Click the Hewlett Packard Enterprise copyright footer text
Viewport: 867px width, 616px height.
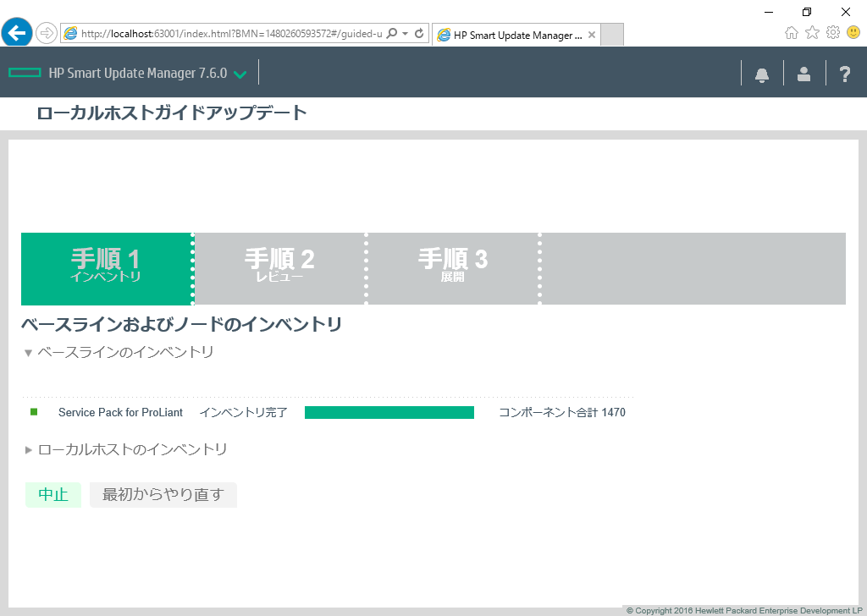point(744,610)
